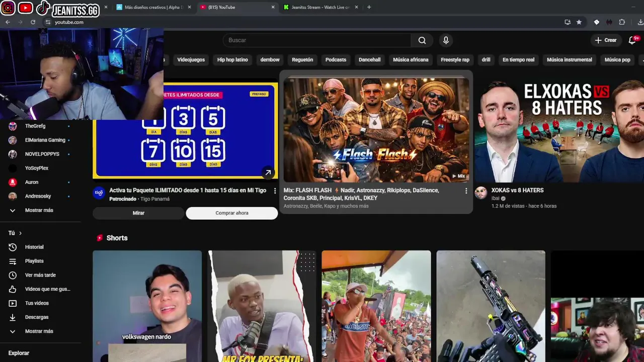The width and height of the screenshot is (644, 362).
Task: Open the MR FOX PRESENTA Short
Action: tap(263, 306)
